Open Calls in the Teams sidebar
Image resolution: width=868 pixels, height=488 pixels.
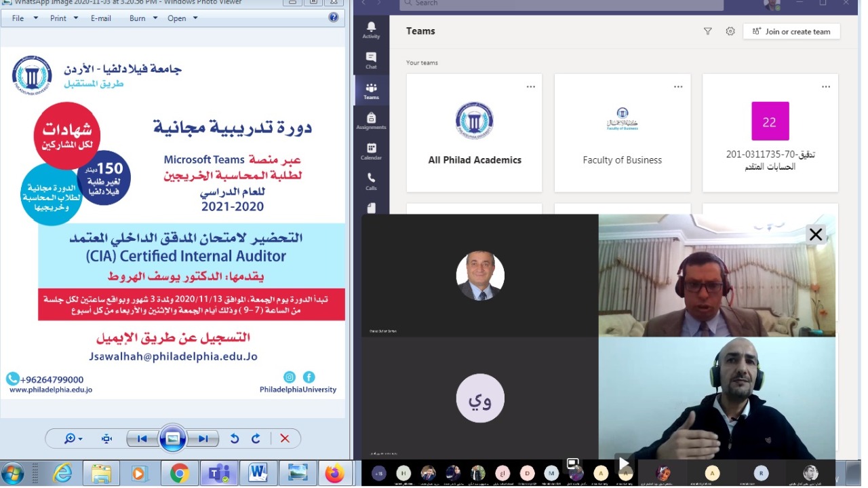[371, 181]
